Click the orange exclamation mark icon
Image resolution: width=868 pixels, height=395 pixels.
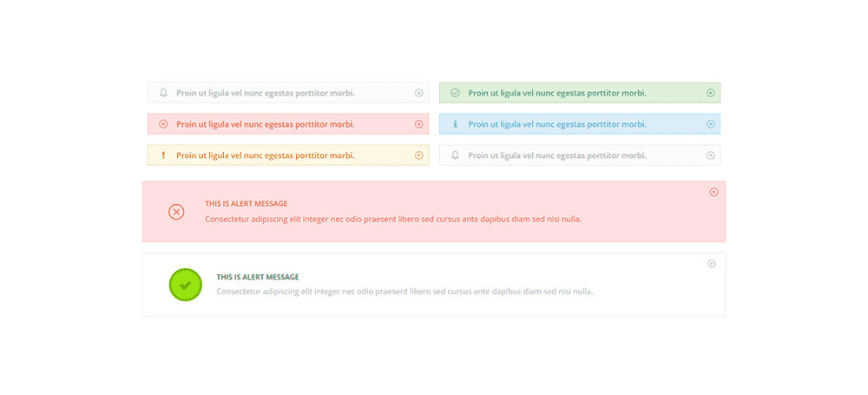163,155
